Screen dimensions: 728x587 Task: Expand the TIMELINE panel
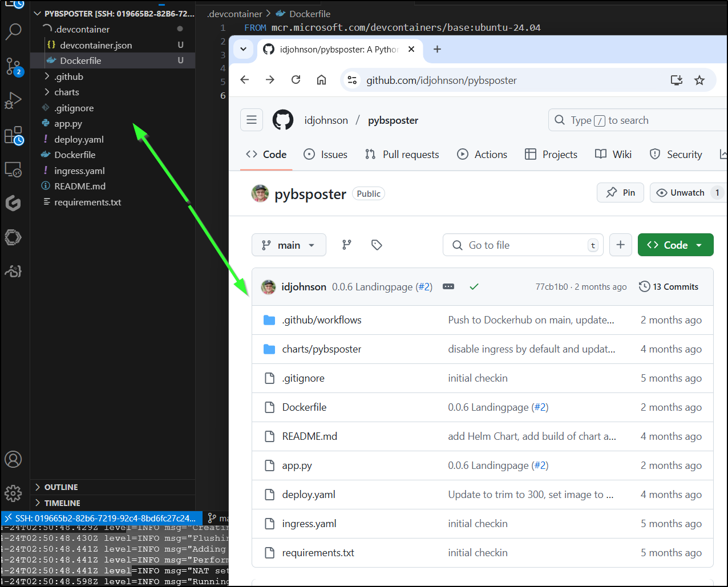point(113,503)
